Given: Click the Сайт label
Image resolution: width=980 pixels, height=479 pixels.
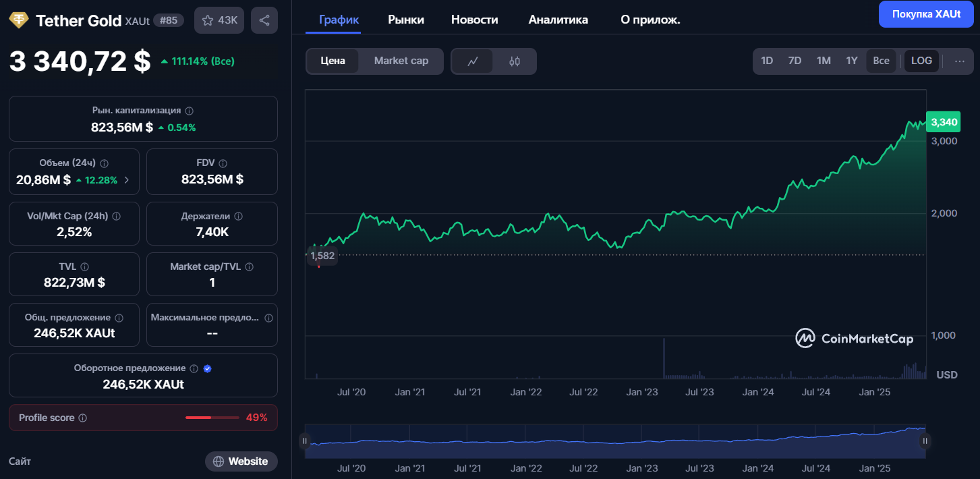Looking at the screenshot, I should tap(20, 461).
